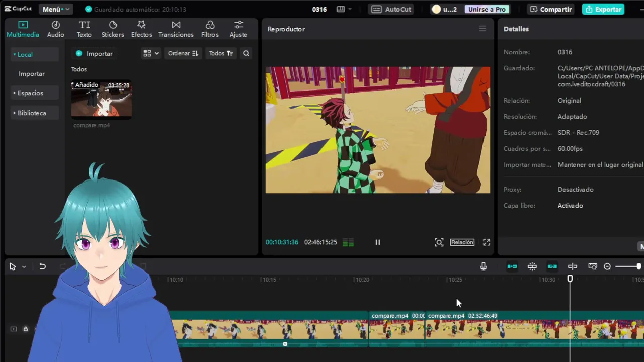The width and height of the screenshot is (644, 362).
Task: Enter fullscreen preview mode
Action: tap(487, 242)
